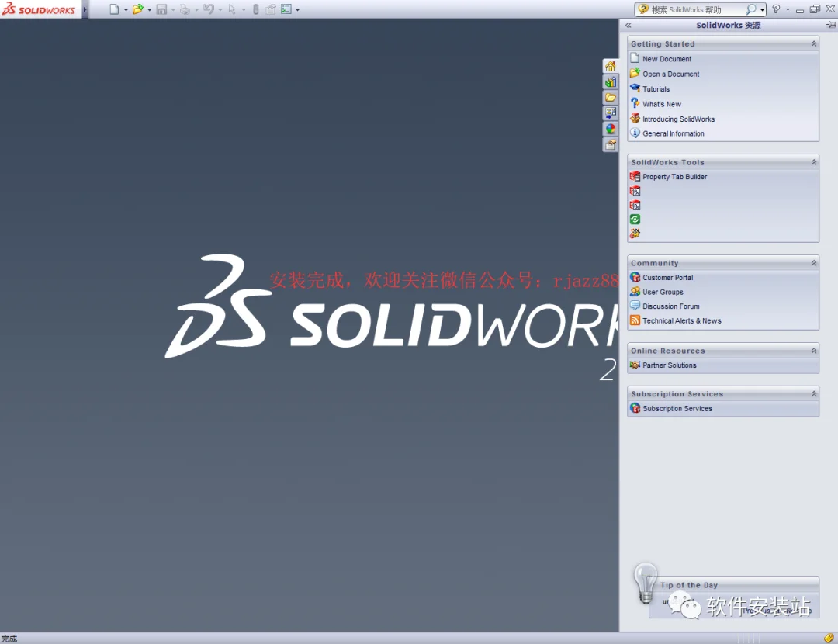
Task: Click the search magnifier icon
Action: [750, 9]
